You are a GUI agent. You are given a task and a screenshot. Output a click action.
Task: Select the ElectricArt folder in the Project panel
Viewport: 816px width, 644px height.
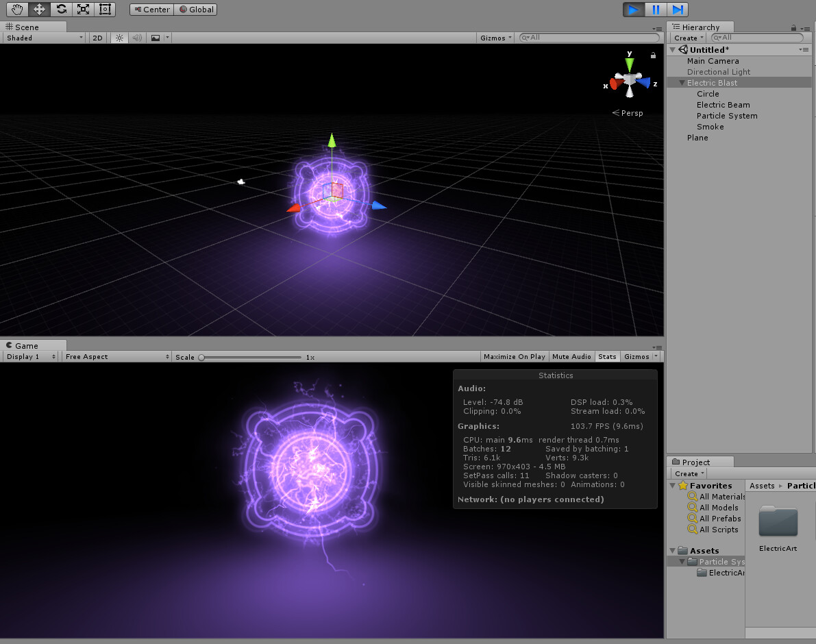click(778, 524)
